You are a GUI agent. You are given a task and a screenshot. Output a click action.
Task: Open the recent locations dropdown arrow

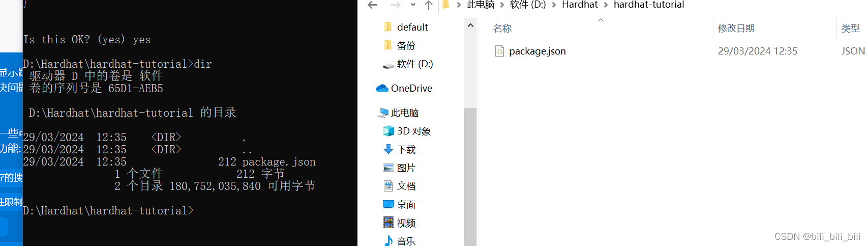(x=413, y=5)
